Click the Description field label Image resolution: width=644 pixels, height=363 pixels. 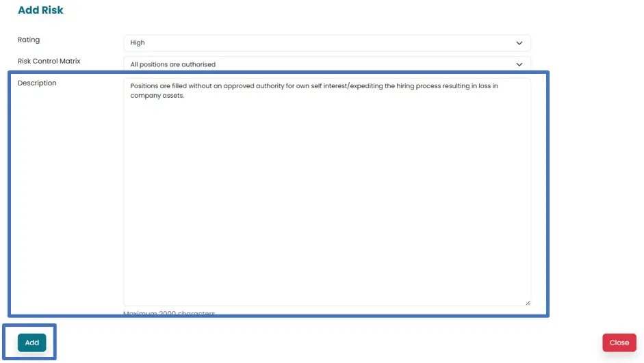tap(37, 83)
